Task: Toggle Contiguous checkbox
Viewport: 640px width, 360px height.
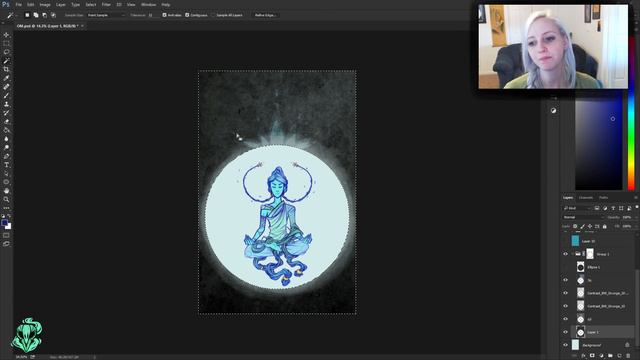Action: [187, 15]
